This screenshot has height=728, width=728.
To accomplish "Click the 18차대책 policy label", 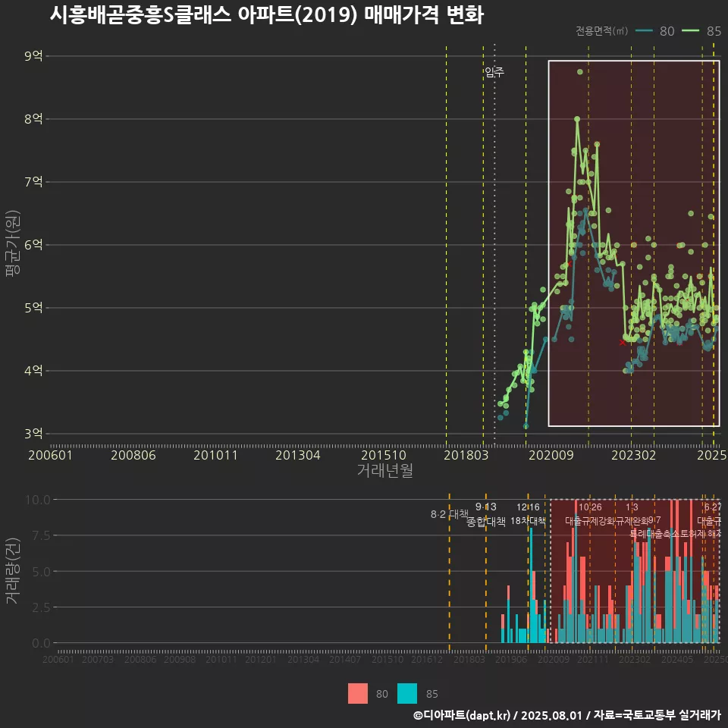I will pos(528,521).
